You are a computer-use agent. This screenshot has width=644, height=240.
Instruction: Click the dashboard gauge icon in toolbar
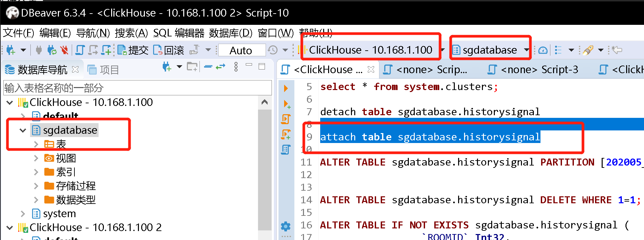click(x=543, y=50)
